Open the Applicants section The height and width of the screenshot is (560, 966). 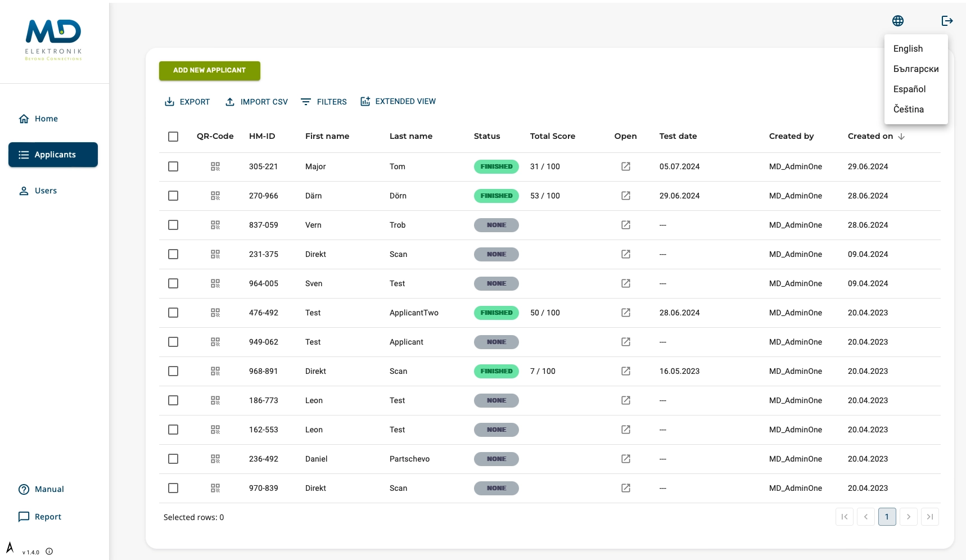tap(53, 155)
